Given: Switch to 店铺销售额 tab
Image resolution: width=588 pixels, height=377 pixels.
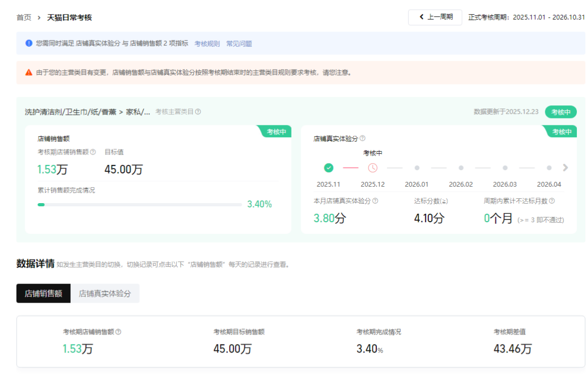Looking at the screenshot, I should tap(44, 294).
